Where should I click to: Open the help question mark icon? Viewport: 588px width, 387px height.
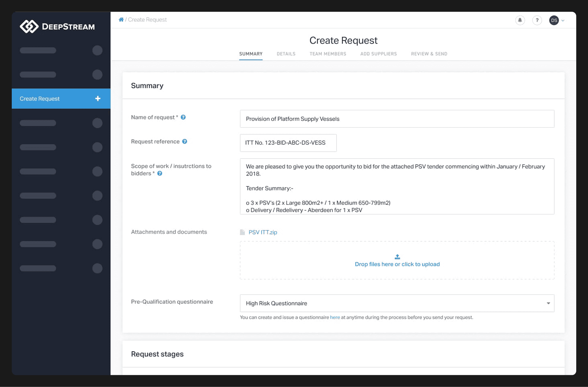537,20
